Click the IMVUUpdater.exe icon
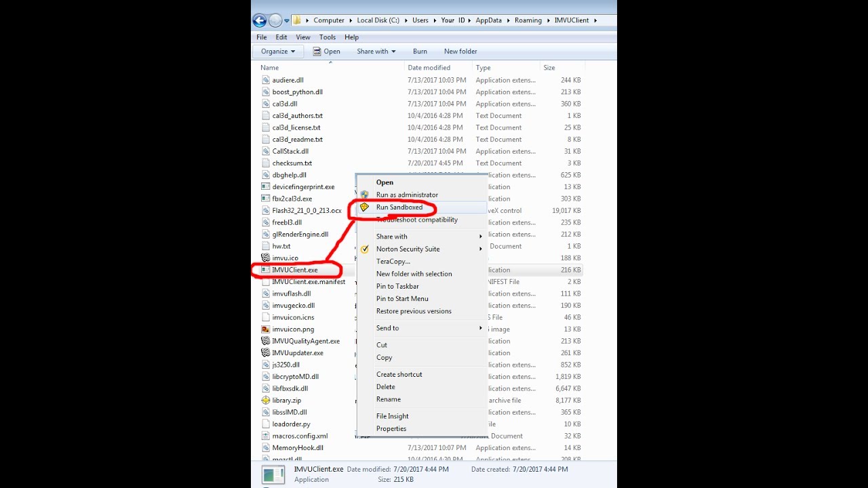 pos(266,353)
